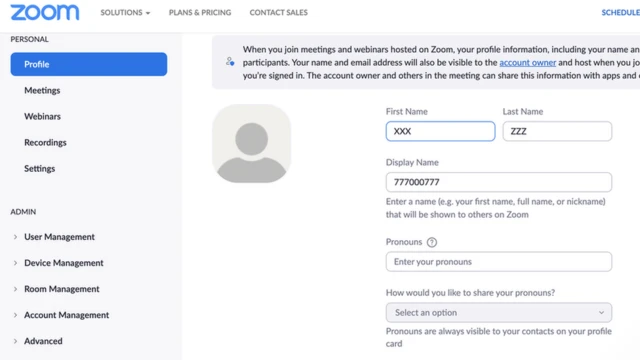Image resolution: width=640 pixels, height=360 pixels.
Task: Open the Pronouns help question-mark icon
Action: pyautogui.click(x=431, y=242)
